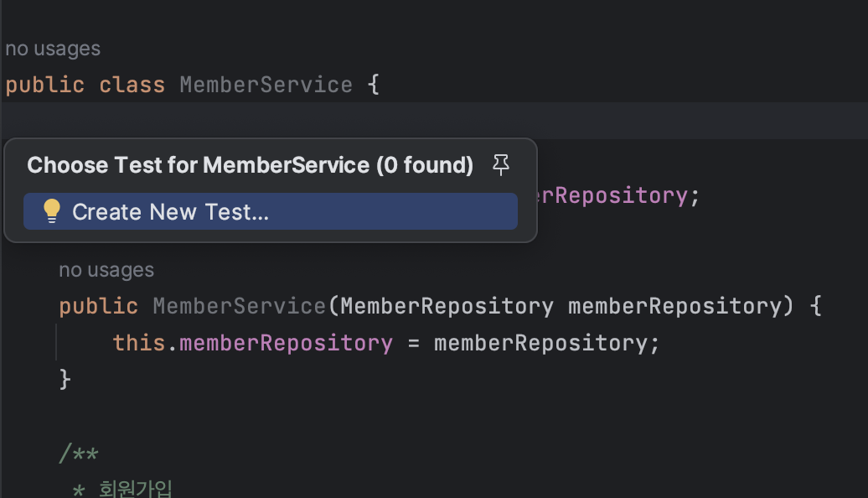The height and width of the screenshot is (498, 868).
Task: Click the MemberRepository parameter type
Action: (x=447, y=306)
